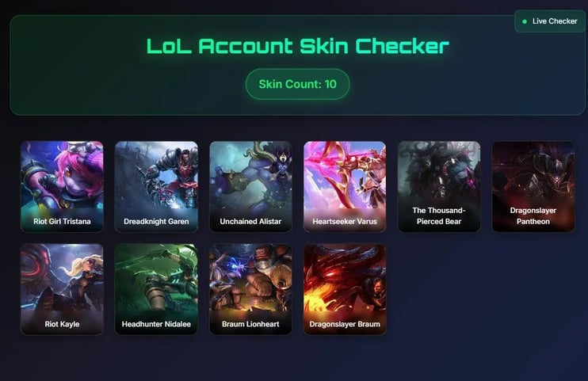This screenshot has width=588, height=381.
Task: Click the Braum Lionheart name label
Action: (250, 324)
